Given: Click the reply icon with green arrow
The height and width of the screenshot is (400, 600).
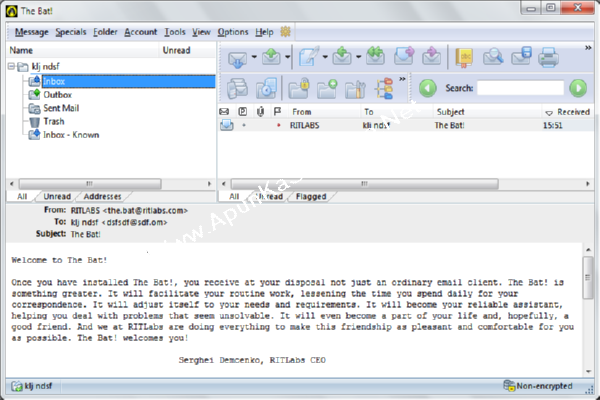Looking at the screenshot, I should 342,57.
